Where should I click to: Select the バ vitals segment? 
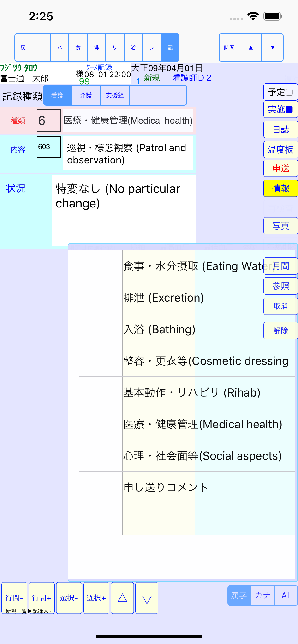[60, 47]
